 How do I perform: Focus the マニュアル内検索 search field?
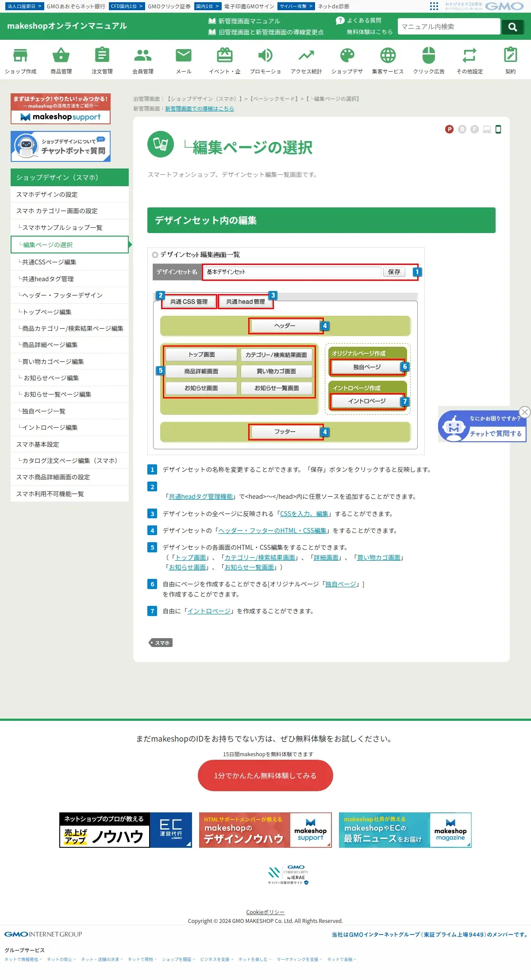[449, 27]
